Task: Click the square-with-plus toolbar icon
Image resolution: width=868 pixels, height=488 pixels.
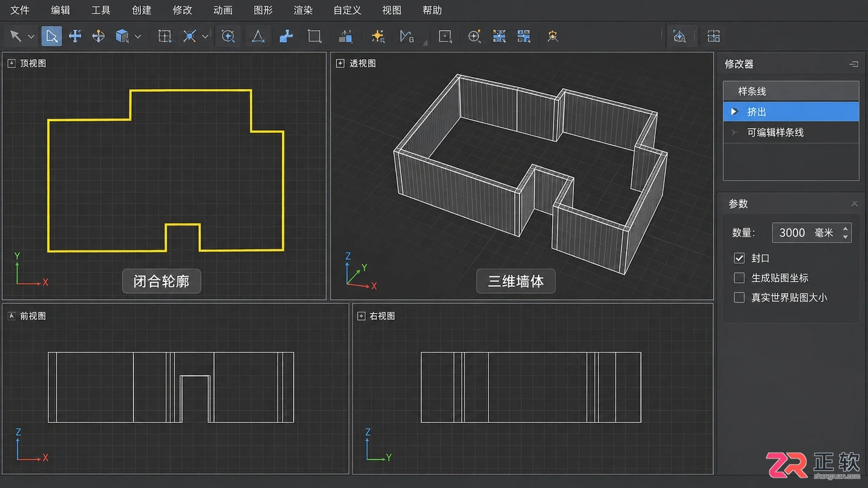Action: (x=445, y=36)
